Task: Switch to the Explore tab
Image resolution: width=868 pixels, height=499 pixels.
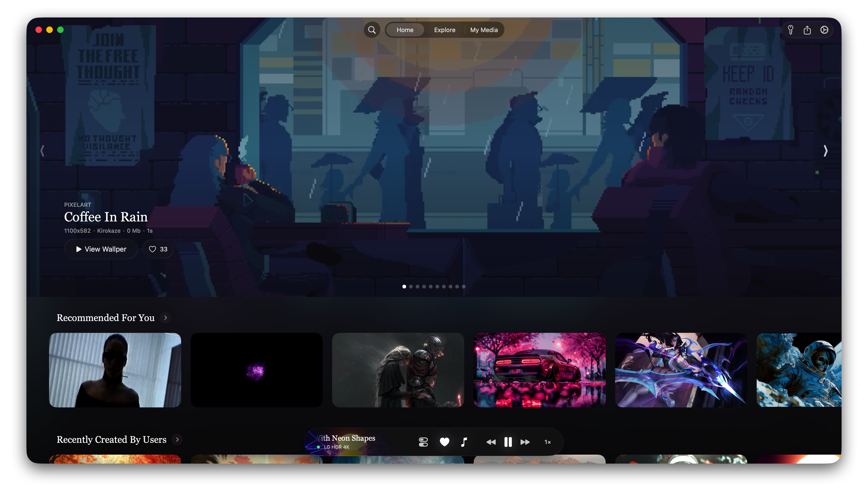Action: pyautogui.click(x=444, y=30)
